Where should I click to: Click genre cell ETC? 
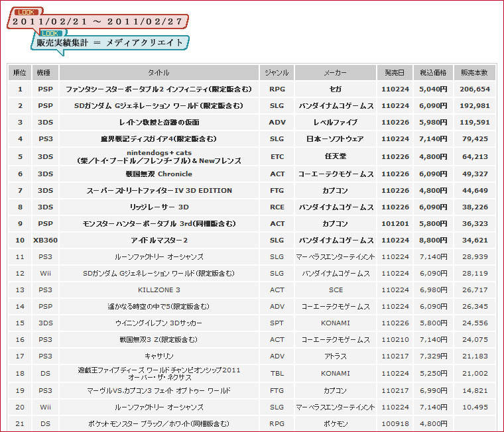277,157
